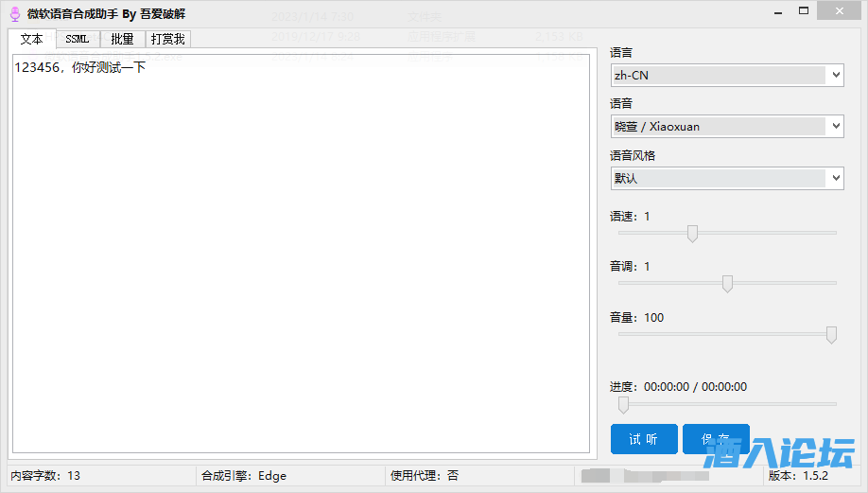Viewport: 868px width, 493px height.
Task: Click the 音调: 1 label
Action: [x=630, y=267]
